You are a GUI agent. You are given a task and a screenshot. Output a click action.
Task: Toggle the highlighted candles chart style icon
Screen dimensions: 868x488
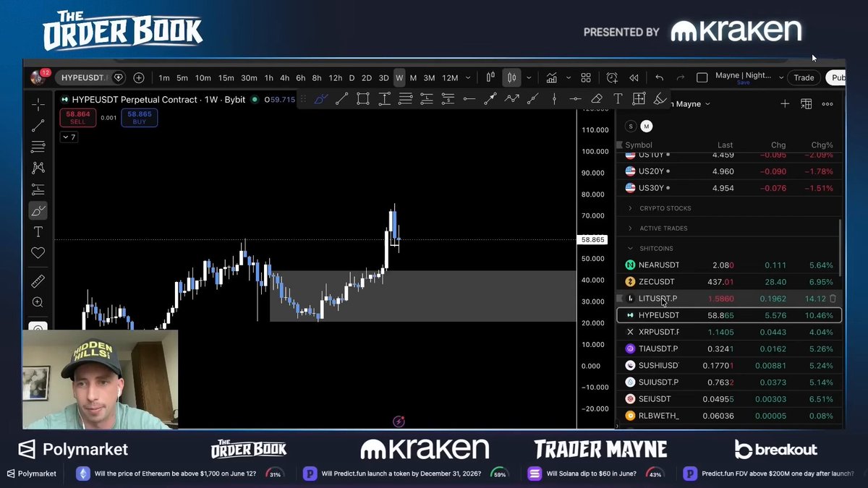[511, 77]
